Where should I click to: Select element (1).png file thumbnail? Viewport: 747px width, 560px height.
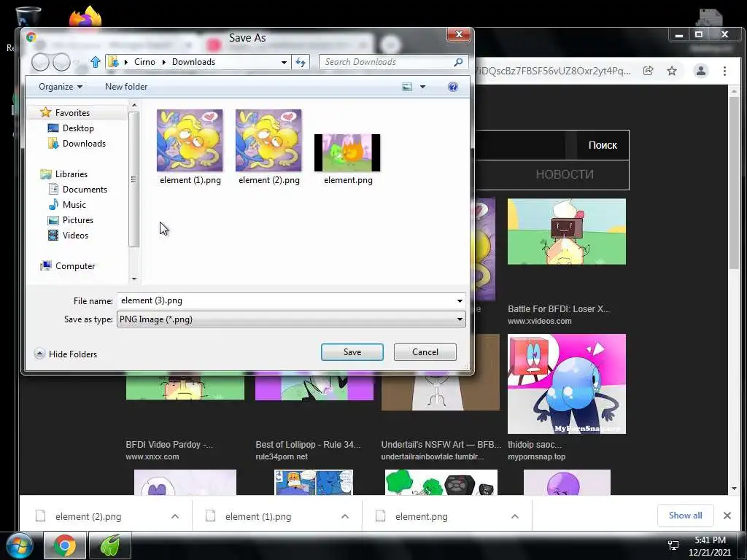[190, 141]
